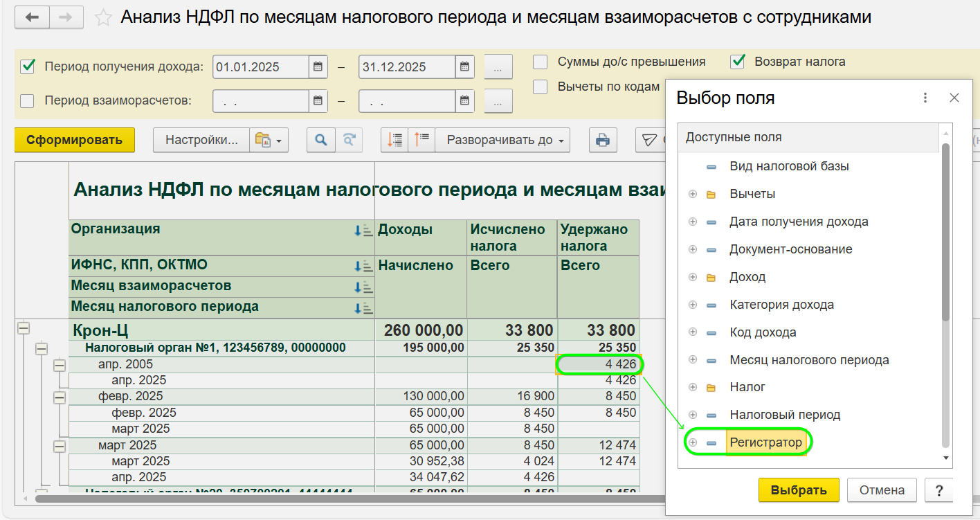The height and width of the screenshot is (520, 980).
Task: Open the three-dot menu in Выбор поля dialog
Action: (x=925, y=98)
